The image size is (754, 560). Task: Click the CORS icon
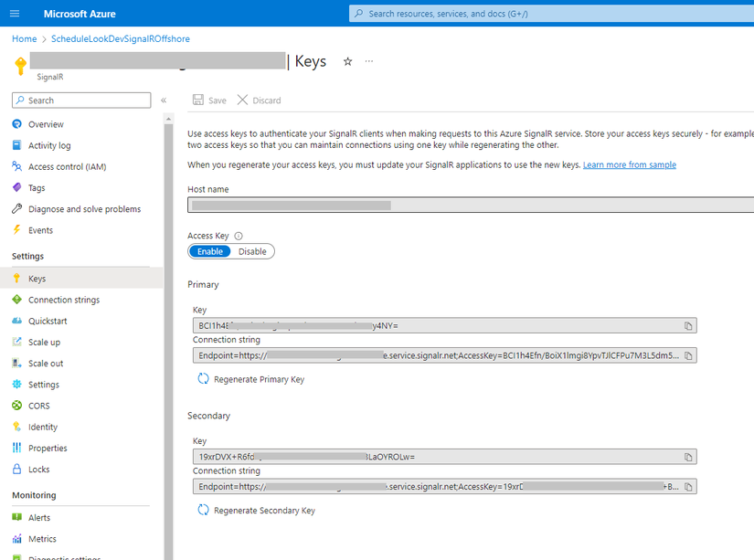click(16, 406)
